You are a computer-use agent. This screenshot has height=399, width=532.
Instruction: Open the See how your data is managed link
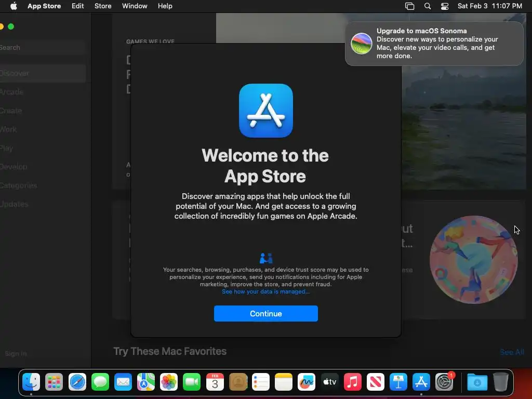pos(265,292)
